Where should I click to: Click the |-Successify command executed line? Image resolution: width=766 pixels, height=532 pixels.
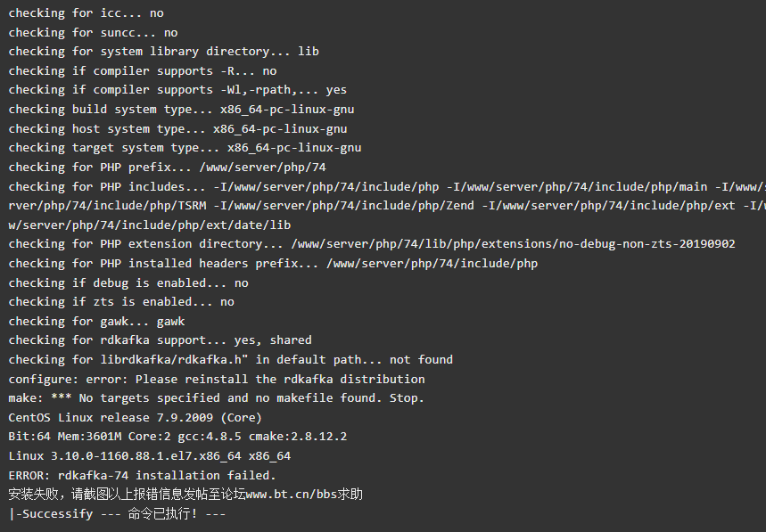[117, 514]
